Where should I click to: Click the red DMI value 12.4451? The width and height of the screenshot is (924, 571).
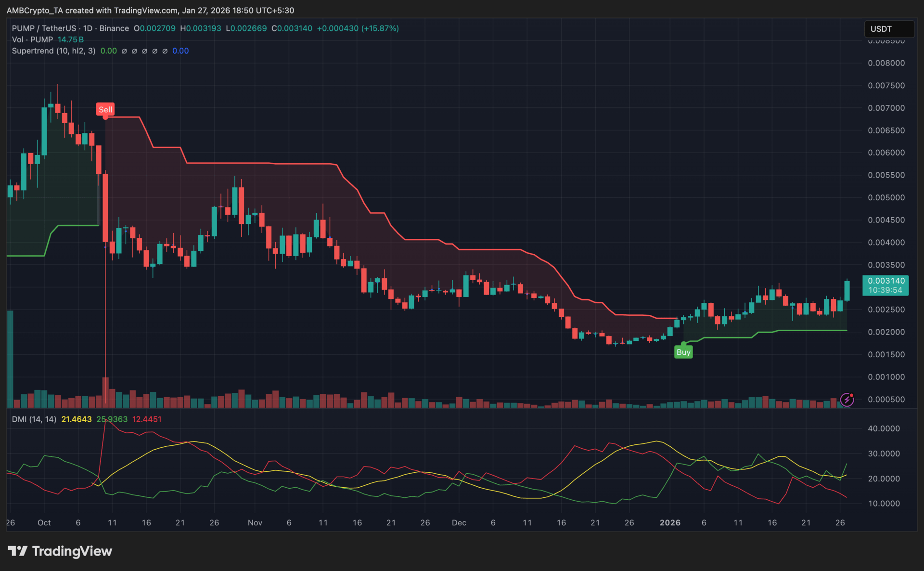[147, 419]
